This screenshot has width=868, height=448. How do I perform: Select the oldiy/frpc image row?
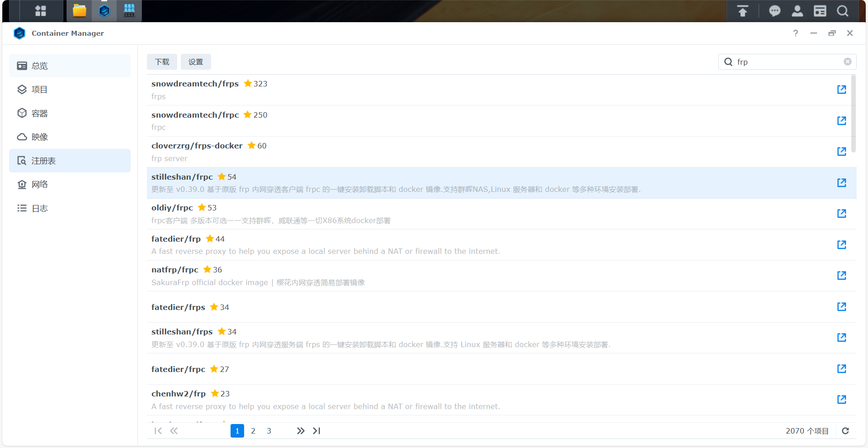[502, 214]
